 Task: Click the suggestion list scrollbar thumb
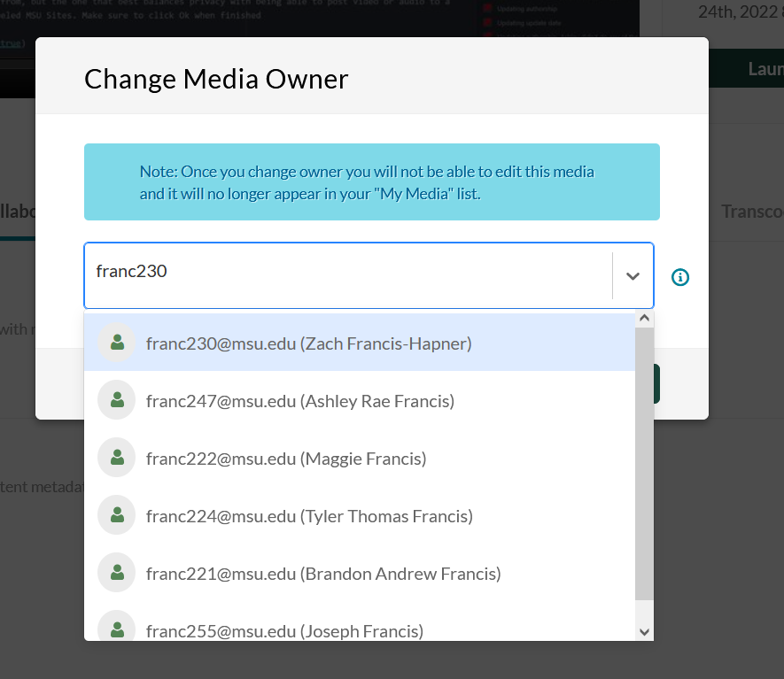tap(645, 464)
